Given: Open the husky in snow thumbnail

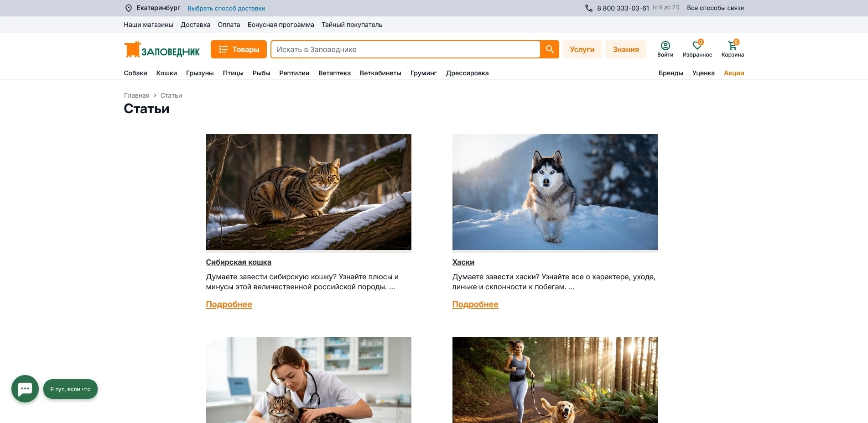Looking at the screenshot, I should pyautogui.click(x=555, y=192).
